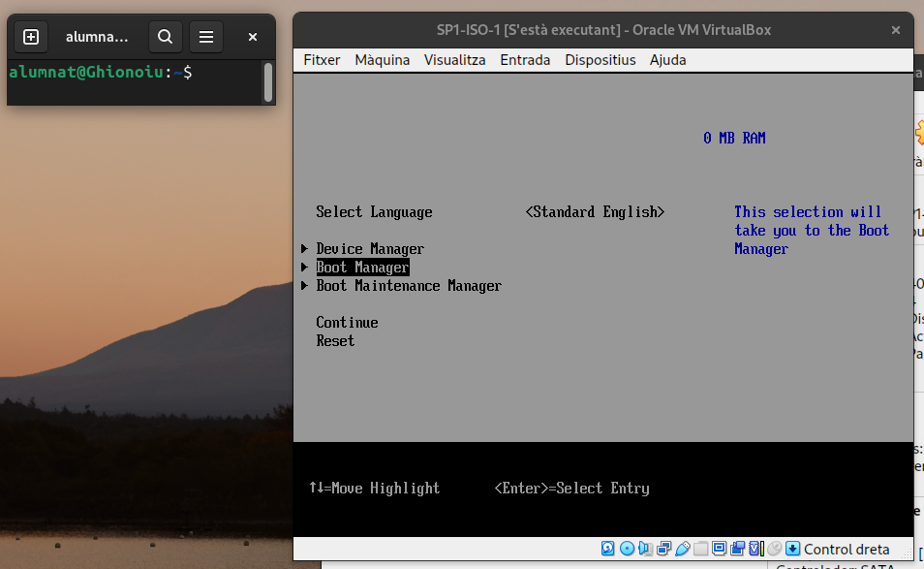
Task: Click the hard disk activity status icon
Action: pyautogui.click(x=608, y=549)
